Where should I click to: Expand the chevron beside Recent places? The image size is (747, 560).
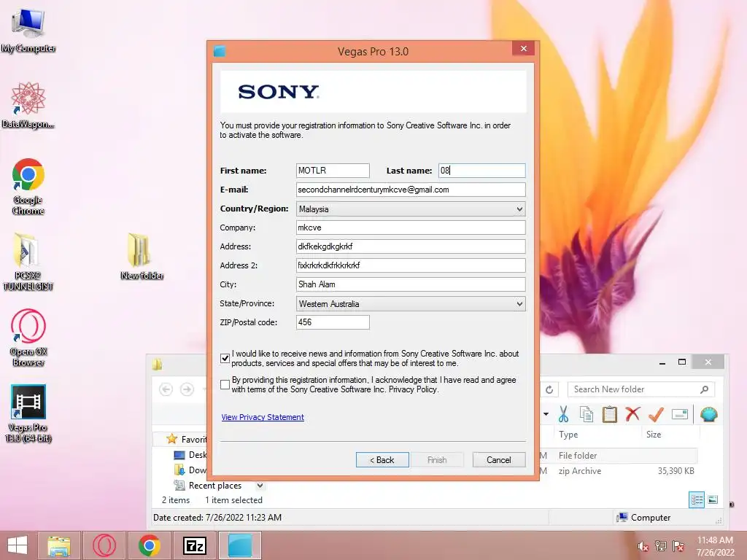[260, 486]
